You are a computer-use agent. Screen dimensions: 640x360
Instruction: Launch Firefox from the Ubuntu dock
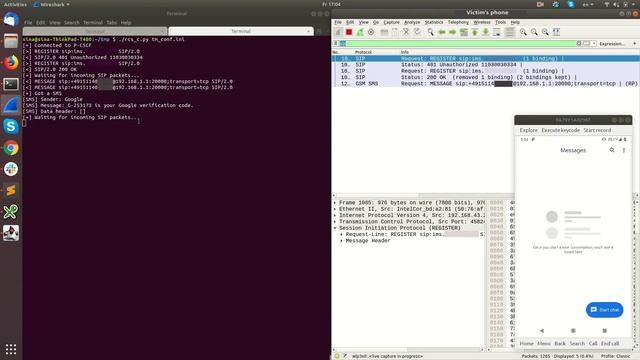(x=11, y=62)
